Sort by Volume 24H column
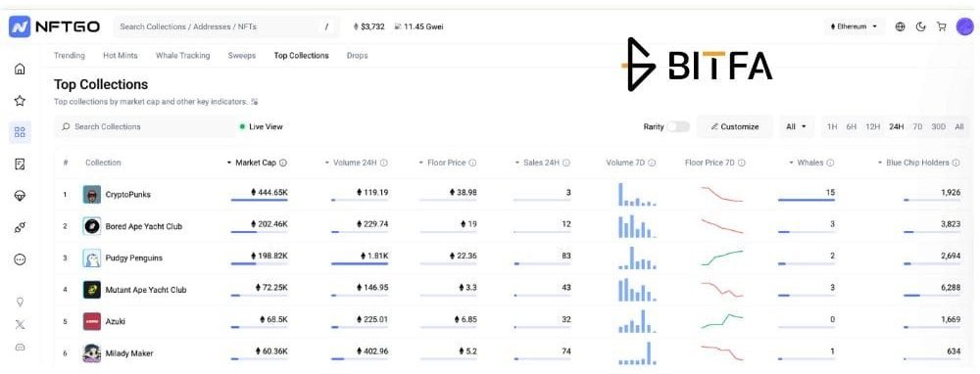 click(351, 163)
